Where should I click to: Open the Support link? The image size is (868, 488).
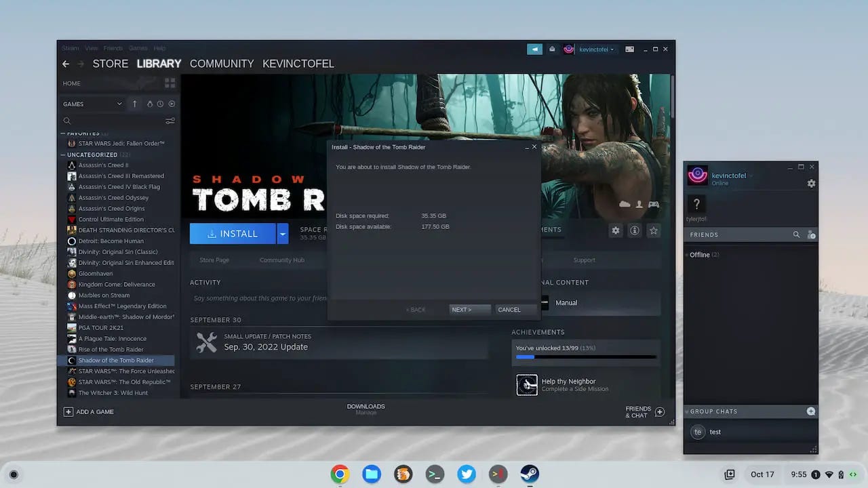(x=585, y=260)
